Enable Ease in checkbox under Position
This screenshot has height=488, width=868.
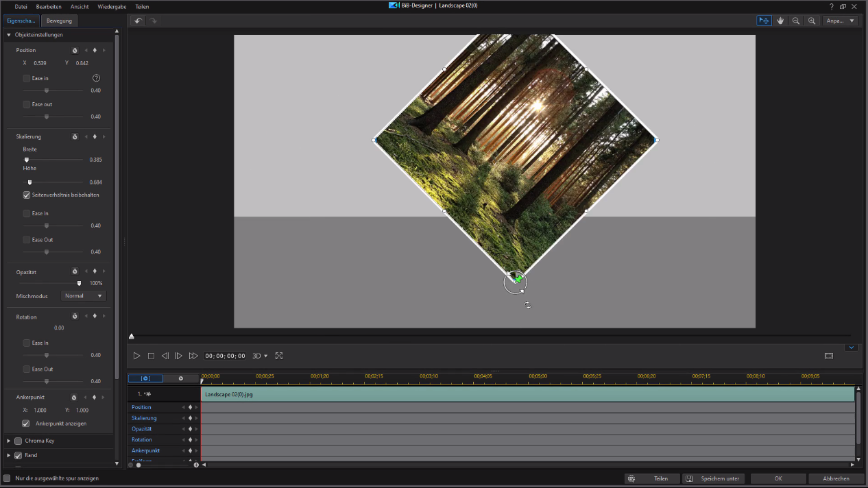pyautogui.click(x=27, y=78)
